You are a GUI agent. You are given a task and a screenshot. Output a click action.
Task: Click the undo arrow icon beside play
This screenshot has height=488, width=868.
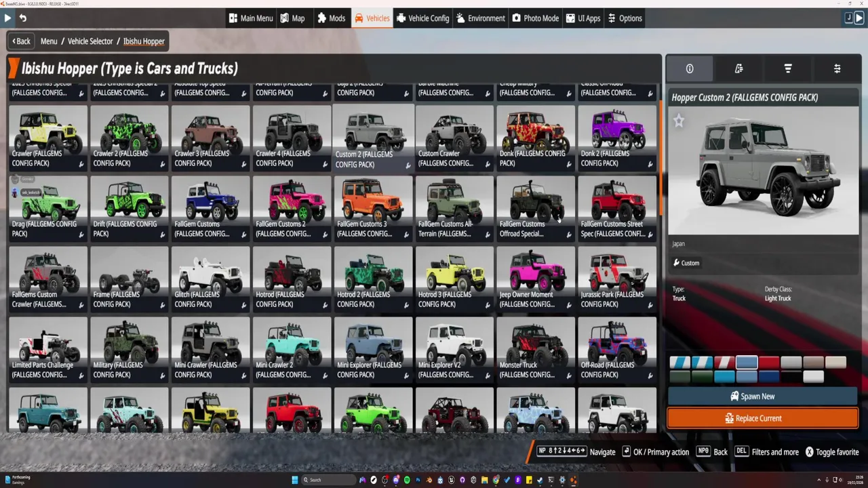tap(23, 18)
